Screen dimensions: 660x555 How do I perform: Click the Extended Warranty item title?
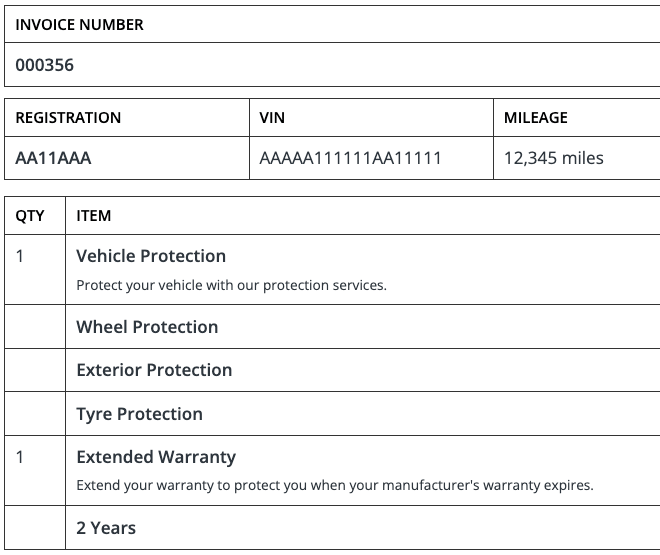(x=156, y=457)
